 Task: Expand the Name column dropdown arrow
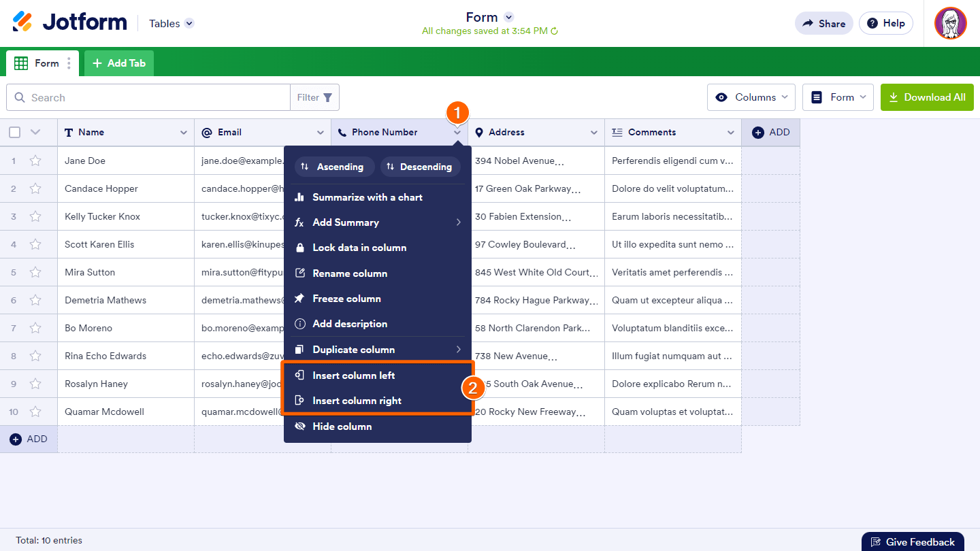pyautogui.click(x=183, y=133)
